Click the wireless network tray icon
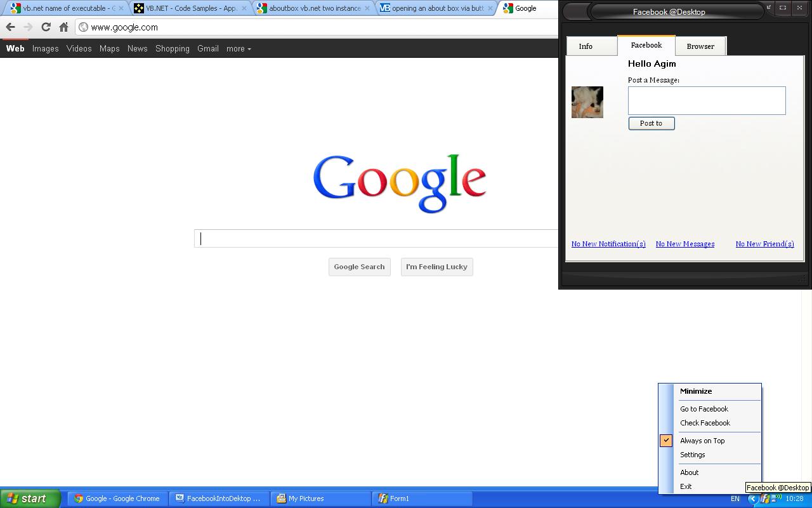Screen dimensions: 812x508 tap(776, 499)
